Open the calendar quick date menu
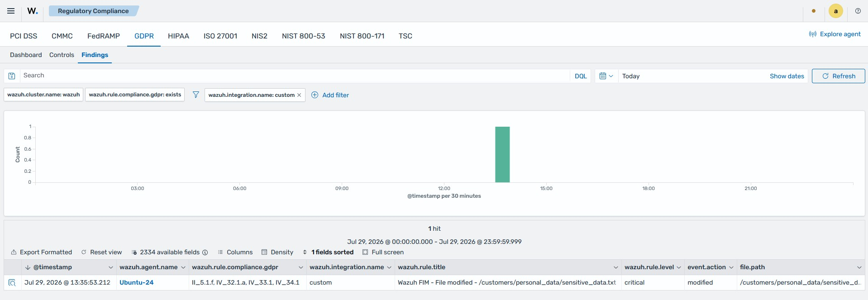The width and height of the screenshot is (868, 300). pos(606,76)
